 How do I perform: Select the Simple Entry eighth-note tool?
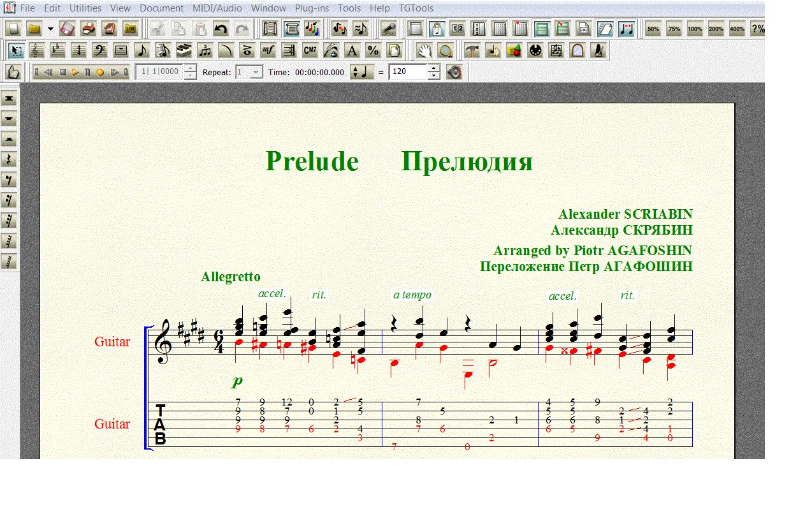pyautogui.click(x=142, y=50)
